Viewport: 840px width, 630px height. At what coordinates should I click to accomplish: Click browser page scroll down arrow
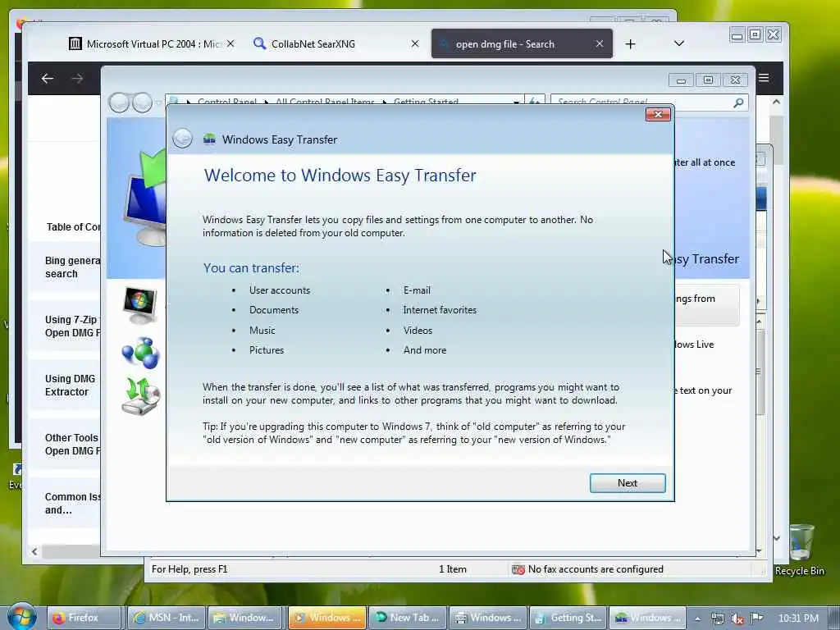(x=776, y=538)
